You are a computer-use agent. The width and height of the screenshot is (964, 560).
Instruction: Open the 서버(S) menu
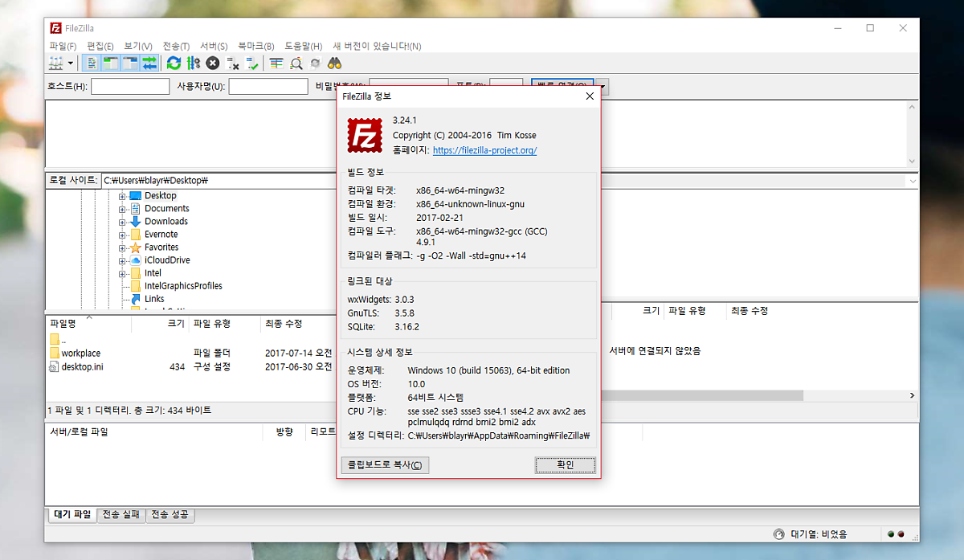[214, 46]
